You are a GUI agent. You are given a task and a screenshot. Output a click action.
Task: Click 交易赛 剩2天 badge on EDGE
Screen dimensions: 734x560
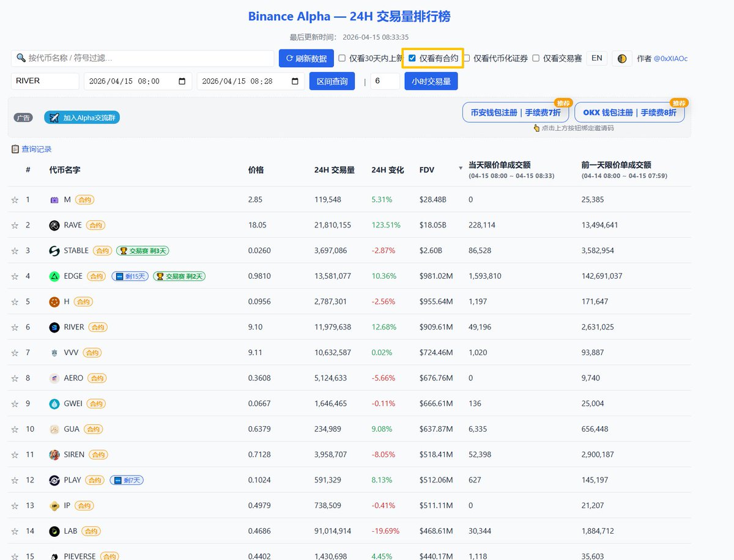(x=179, y=276)
